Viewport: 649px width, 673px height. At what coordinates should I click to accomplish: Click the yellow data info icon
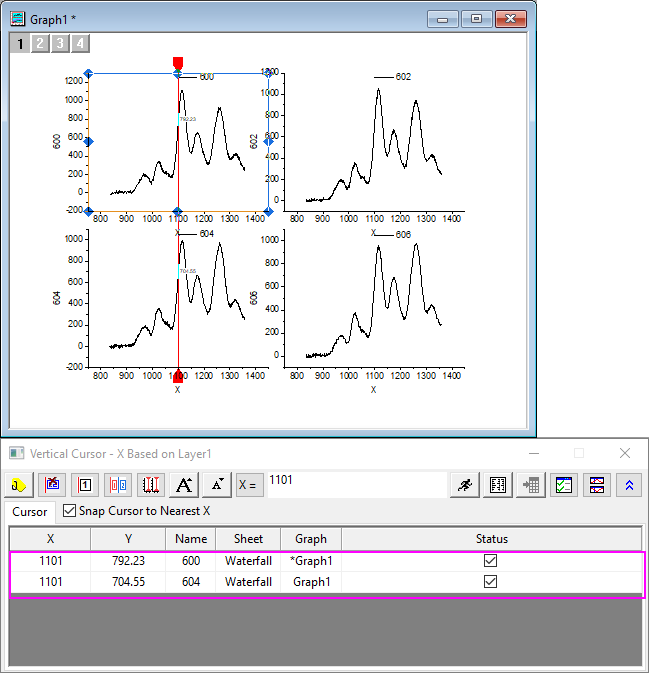pyautogui.click(x=20, y=485)
